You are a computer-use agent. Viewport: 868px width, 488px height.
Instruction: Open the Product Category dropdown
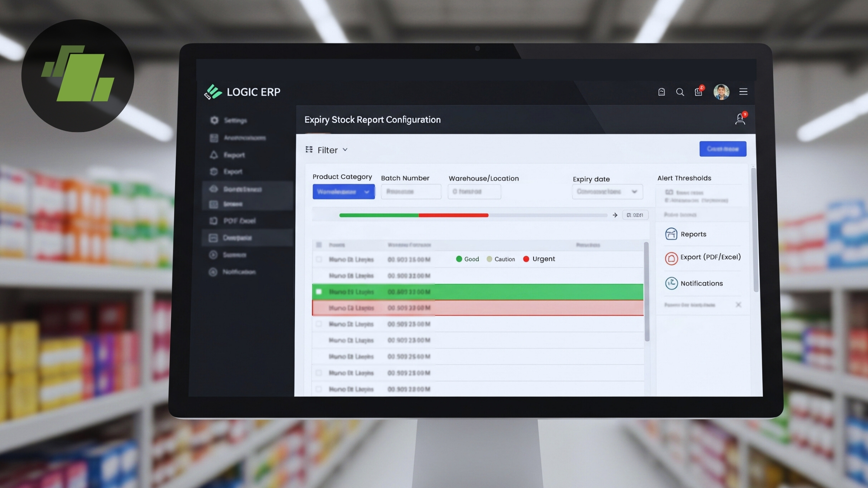(x=343, y=191)
